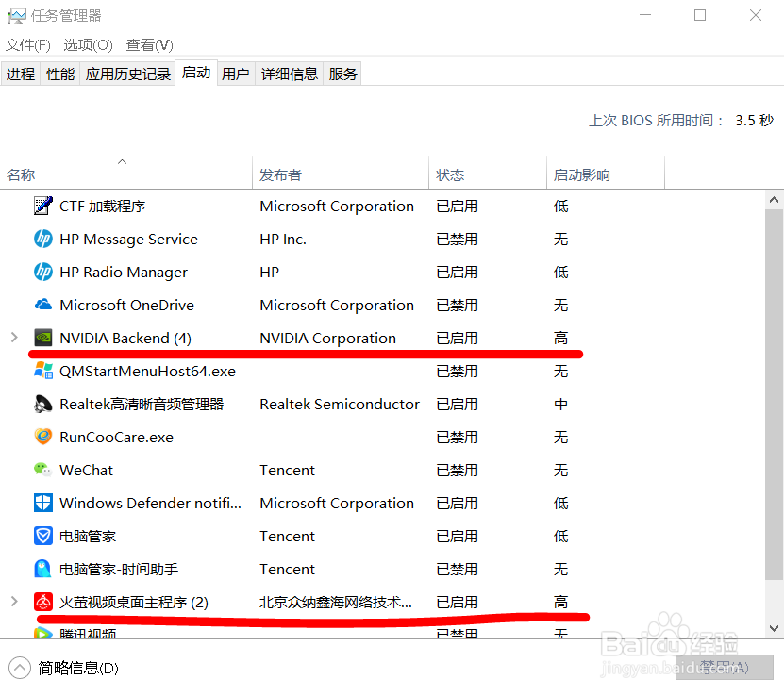Click the scrollbar down arrow

point(774,628)
